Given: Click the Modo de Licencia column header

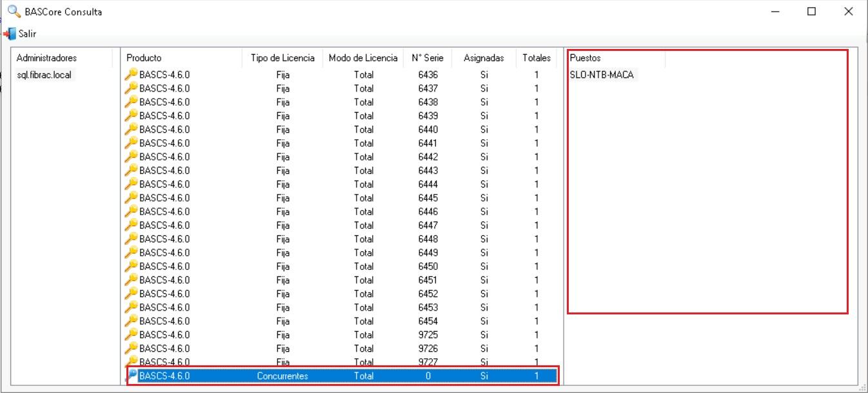Looking at the screenshot, I should tap(362, 58).
